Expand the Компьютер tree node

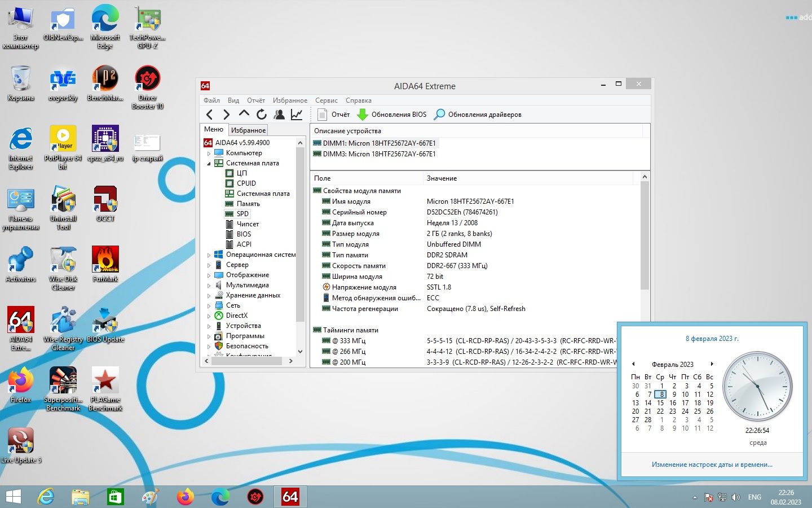tap(209, 153)
